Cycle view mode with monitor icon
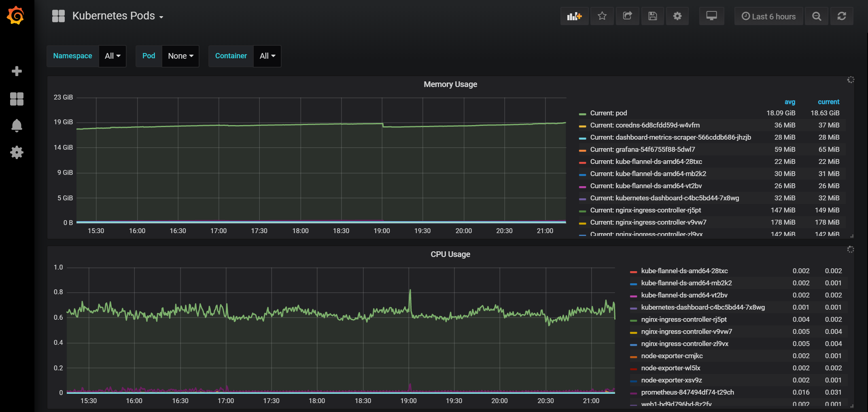The height and width of the screenshot is (412, 868). [x=711, y=16]
